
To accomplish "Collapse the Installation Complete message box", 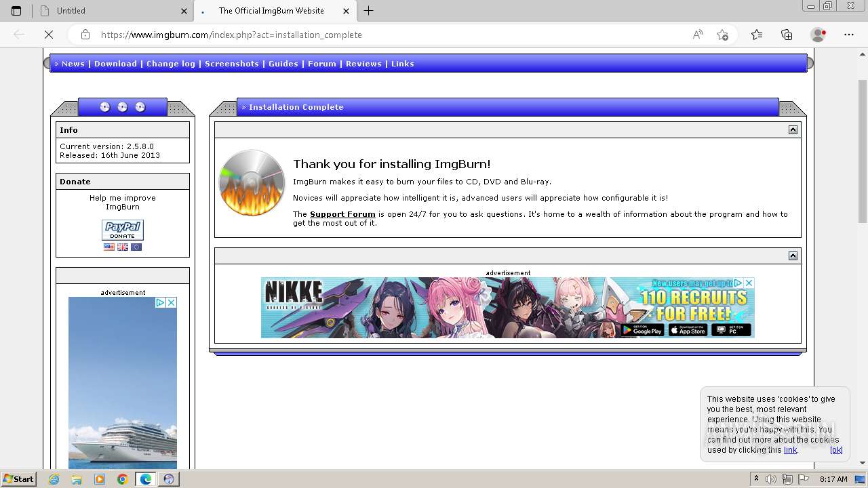I will tap(793, 129).
